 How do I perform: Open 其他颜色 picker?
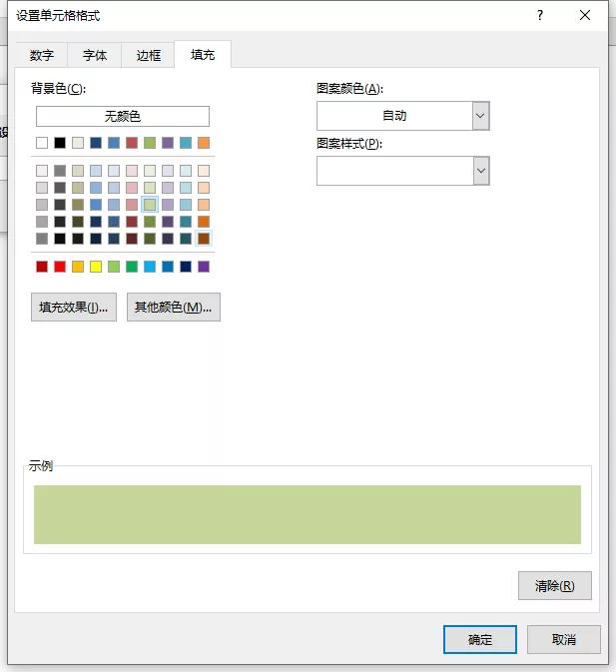pos(174,307)
